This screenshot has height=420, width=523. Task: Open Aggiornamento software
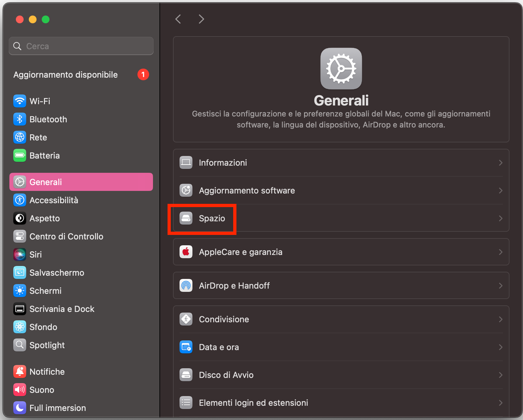[246, 190]
